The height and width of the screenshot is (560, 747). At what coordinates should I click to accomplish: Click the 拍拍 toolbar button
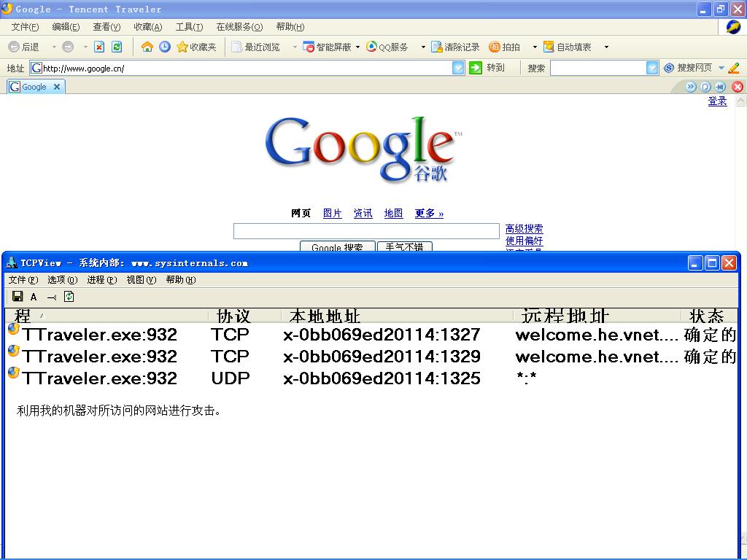pos(505,47)
